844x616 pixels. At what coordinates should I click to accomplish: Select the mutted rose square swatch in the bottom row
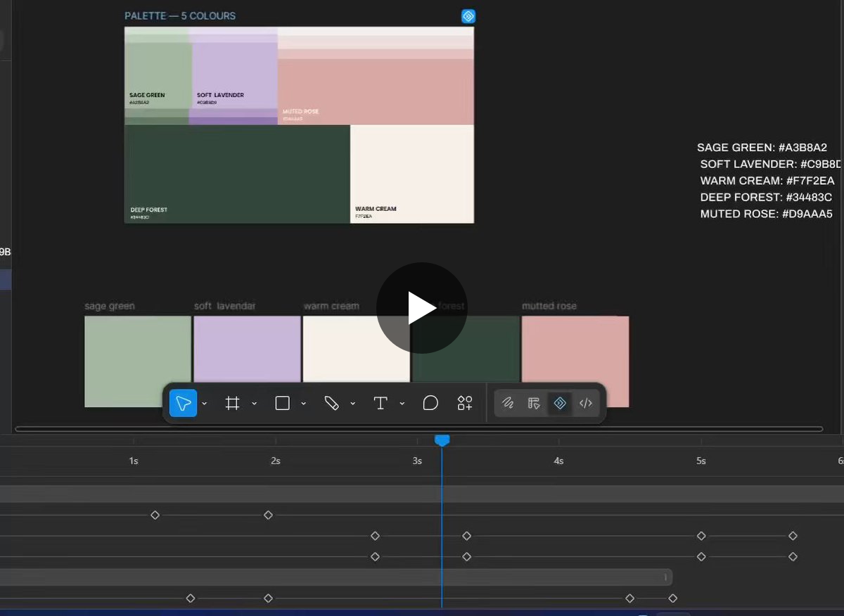tap(575, 361)
